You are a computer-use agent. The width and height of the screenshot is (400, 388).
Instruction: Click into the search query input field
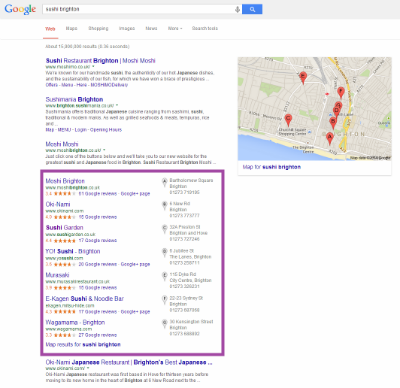[x=138, y=9]
